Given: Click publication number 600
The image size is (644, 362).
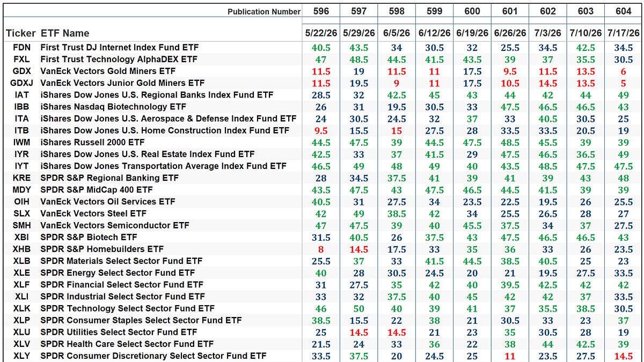Looking at the screenshot, I should [x=472, y=11].
